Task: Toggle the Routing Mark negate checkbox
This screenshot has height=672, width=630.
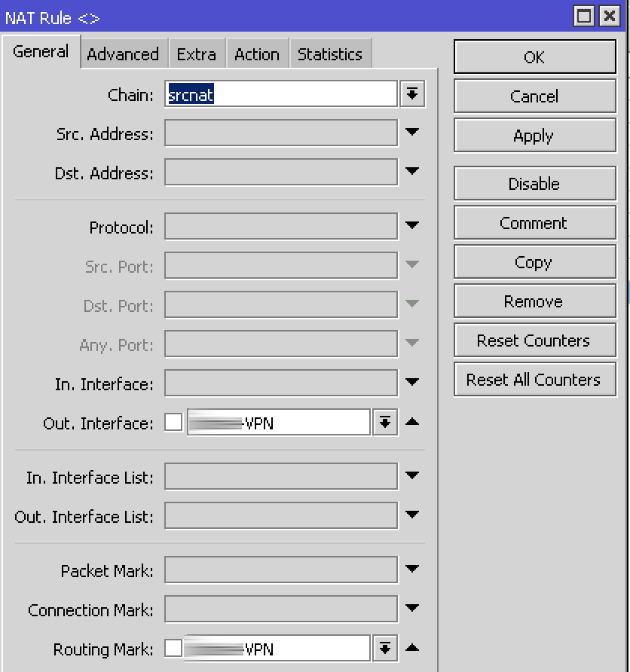Action: [173, 648]
